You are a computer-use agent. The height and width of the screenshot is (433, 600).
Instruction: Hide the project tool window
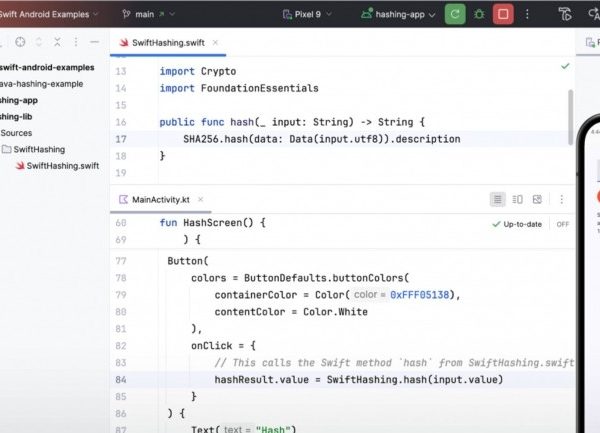point(95,42)
